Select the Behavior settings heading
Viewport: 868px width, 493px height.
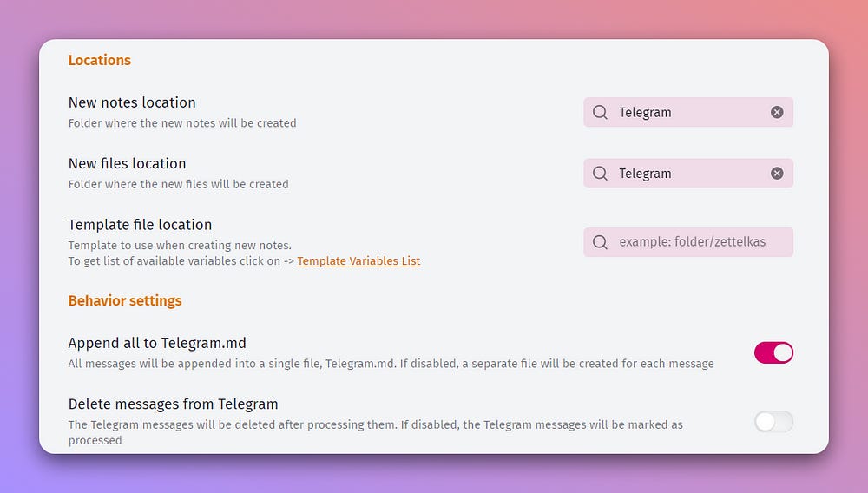tap(125, 300)
